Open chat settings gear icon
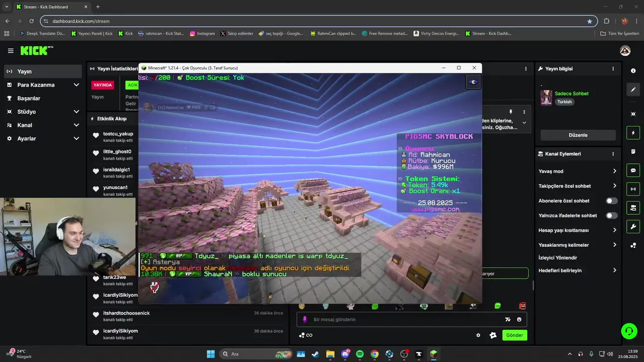The image size is (644, 362). point(478,335)
